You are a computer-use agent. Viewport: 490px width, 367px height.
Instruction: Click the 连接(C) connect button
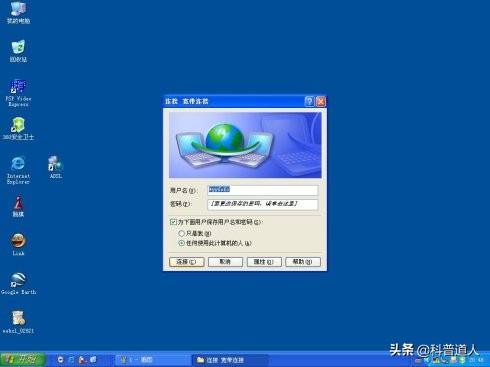click(x=187, y=262)
